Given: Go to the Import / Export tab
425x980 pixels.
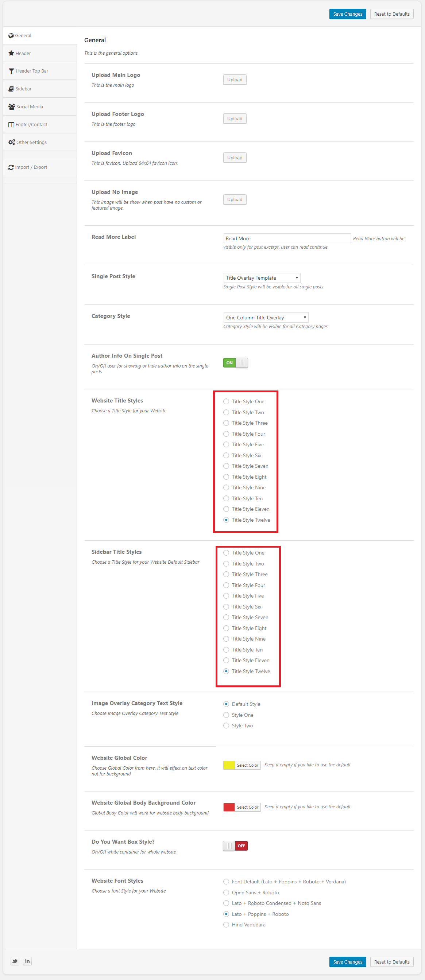Looking at the screenshot, I should 31,167.
